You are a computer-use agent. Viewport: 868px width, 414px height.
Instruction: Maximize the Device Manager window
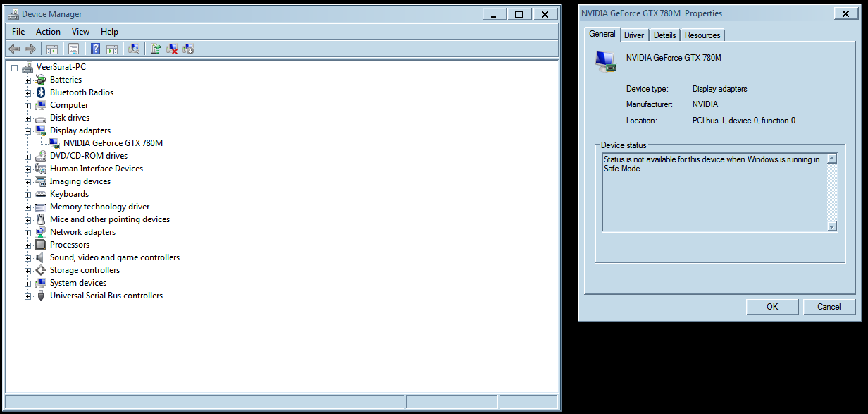[x=519, y=14]
